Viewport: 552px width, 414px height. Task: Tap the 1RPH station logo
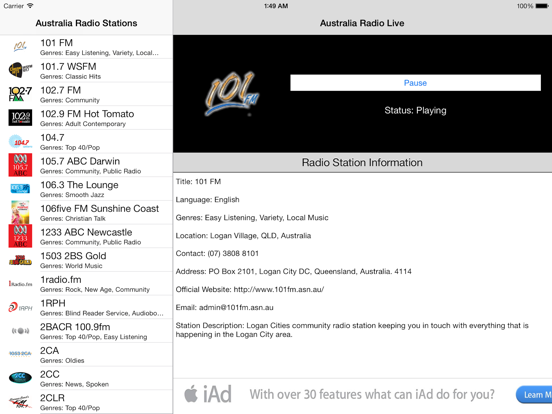pyautogui.click(x=20, y=307)
